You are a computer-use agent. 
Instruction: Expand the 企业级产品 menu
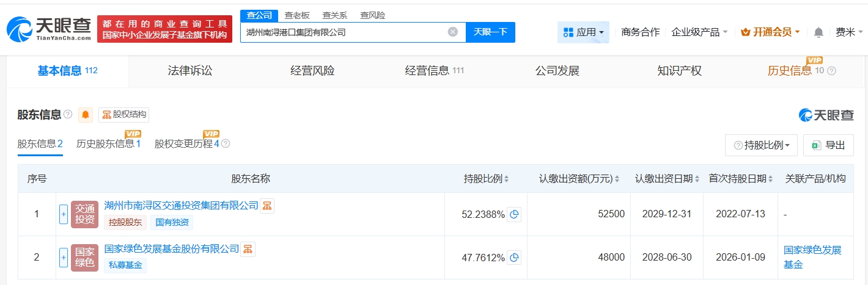coord(699,32)
